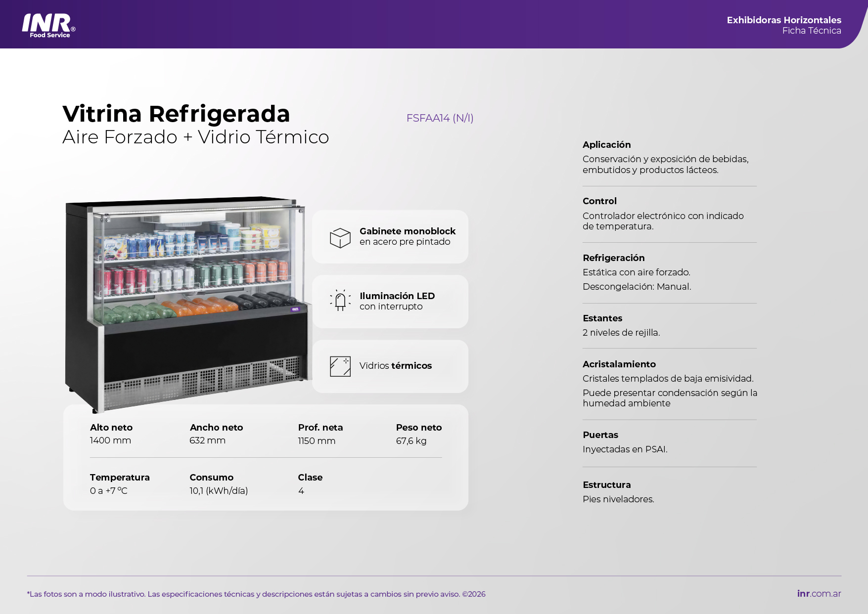Click the Vitrina Refrigerada title
Screen dimensions: 868x614
[176, 114]
